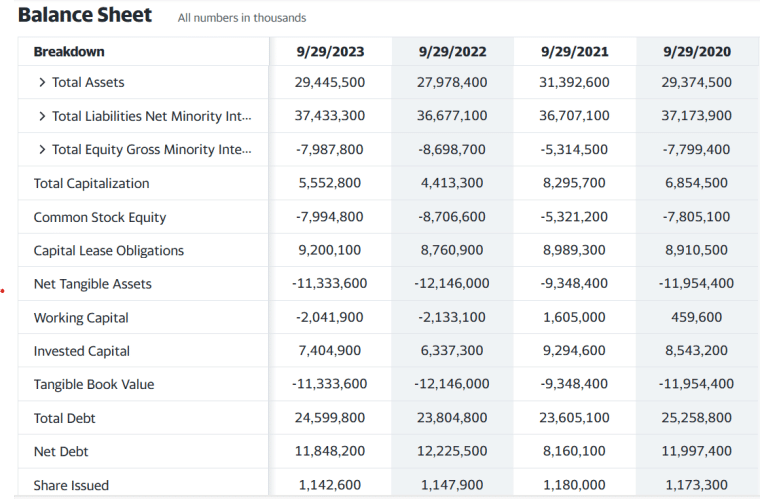
Task: Click the Total Capitalization row label
Action: point(91,184)
